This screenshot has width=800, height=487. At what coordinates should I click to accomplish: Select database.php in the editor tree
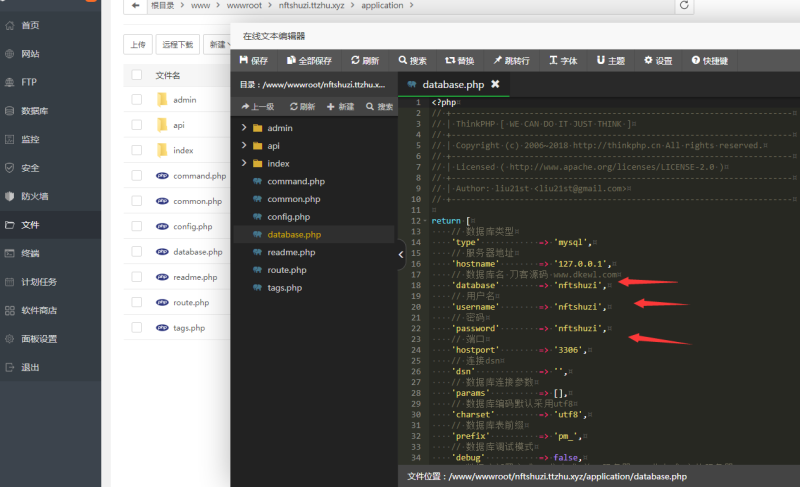tap(294, 235)
